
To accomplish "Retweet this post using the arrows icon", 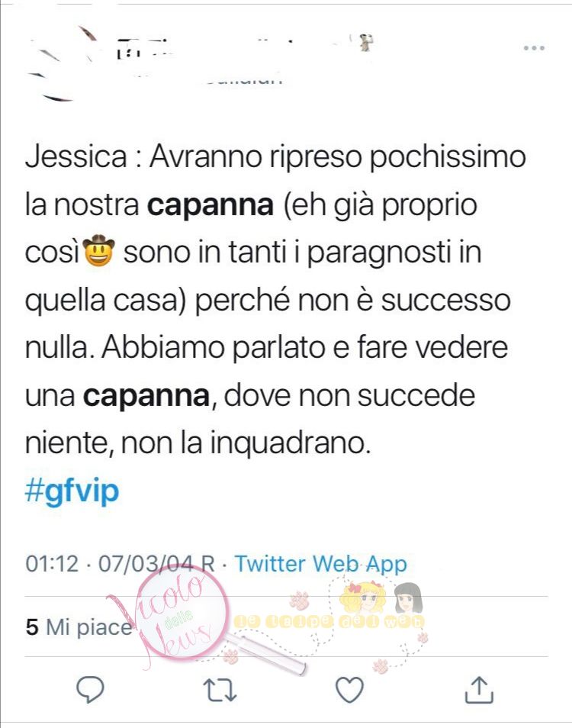I will click(220, 690).
